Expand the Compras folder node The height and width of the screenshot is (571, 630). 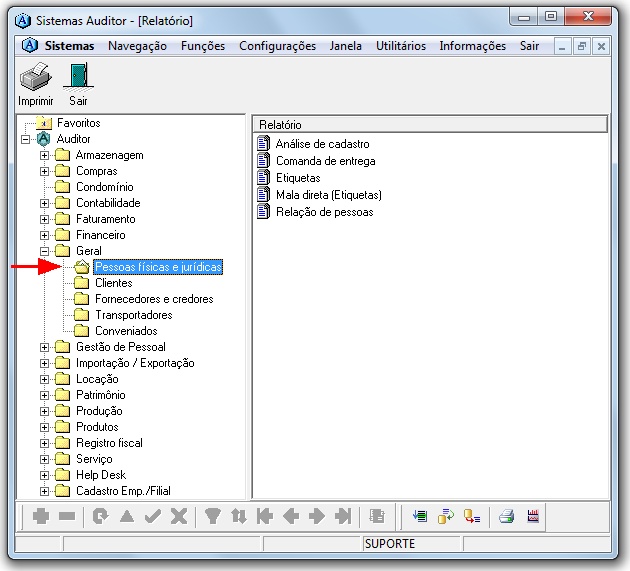[45, 171]
